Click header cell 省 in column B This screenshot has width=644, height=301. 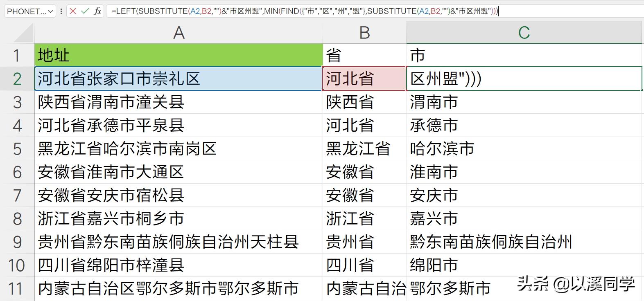(x=365, y=55)
